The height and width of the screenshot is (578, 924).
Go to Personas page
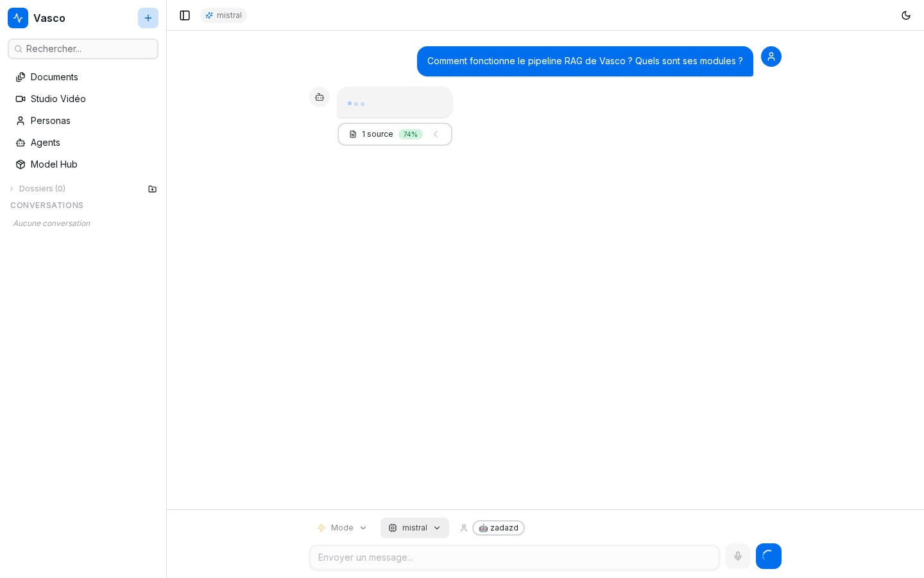coord(50,121)
